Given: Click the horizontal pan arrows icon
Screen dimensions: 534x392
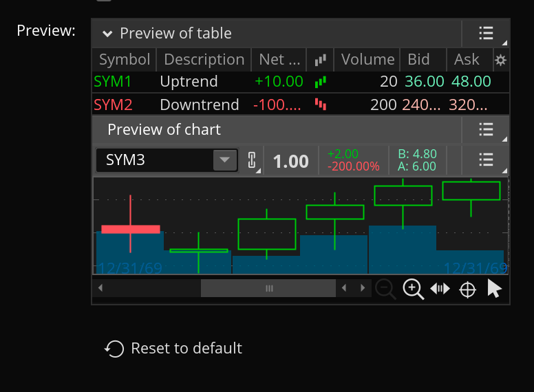Looking at the screenshot, I should pyautogui.click(x=440, y=289).
